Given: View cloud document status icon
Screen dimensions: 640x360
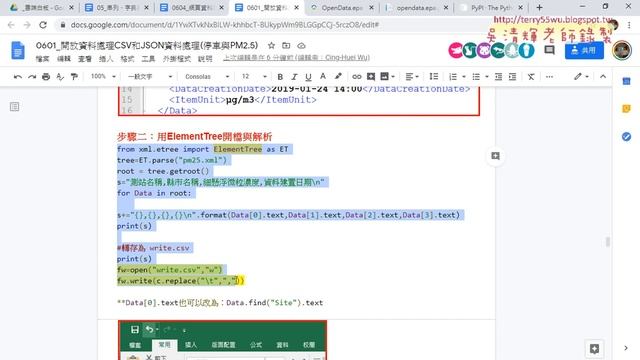Looking at the screenshot, I should coord(301,45).
